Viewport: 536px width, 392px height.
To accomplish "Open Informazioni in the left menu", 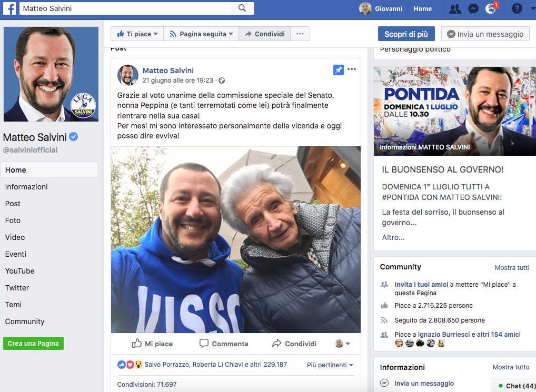I will click(26, 187).
